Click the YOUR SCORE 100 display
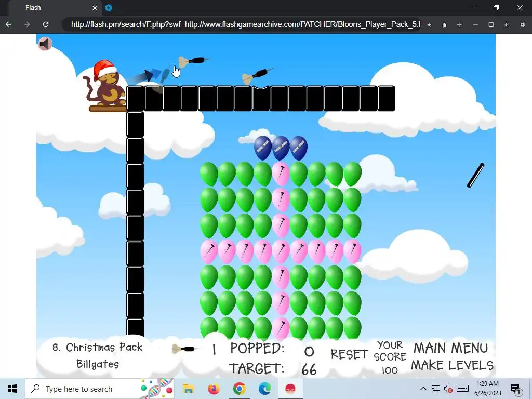The height and width of the screenshot is (399, 532). [390, 357]
